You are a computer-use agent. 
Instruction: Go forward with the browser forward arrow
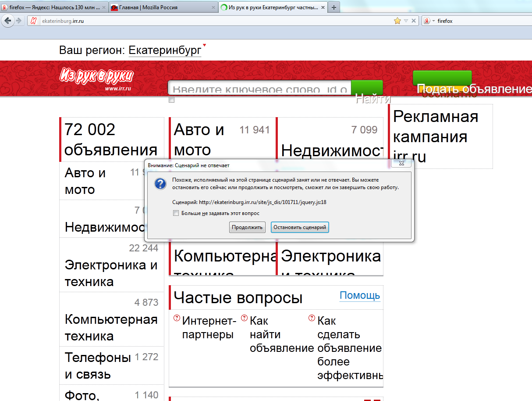click(x=19, y=21)
